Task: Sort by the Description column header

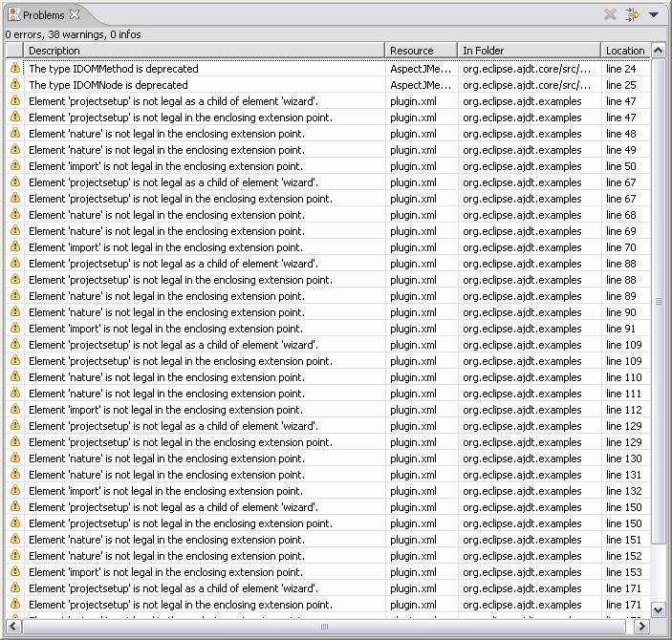Action: tap(206, 51)
